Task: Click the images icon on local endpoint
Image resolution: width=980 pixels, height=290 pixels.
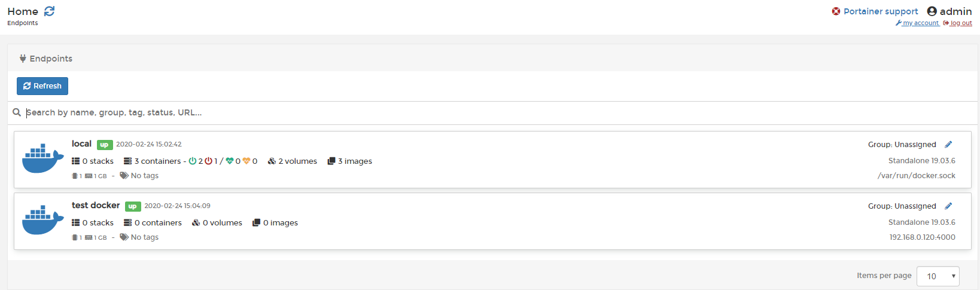Action: (331, 161)
